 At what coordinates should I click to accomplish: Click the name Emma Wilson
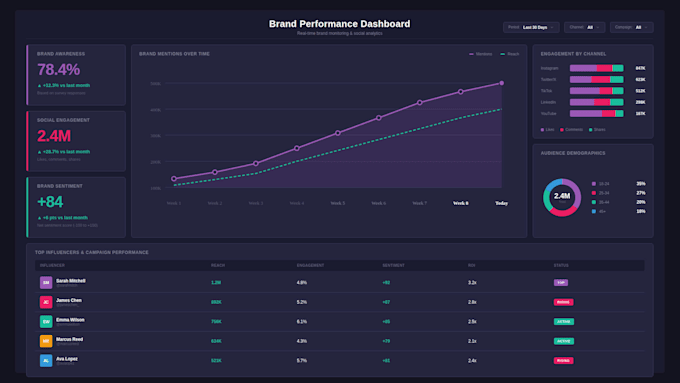70,320
